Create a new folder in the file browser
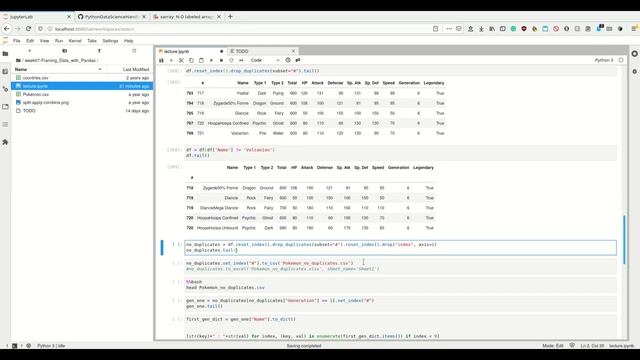Viewport: 640px width, 360px height. [64, 51]
